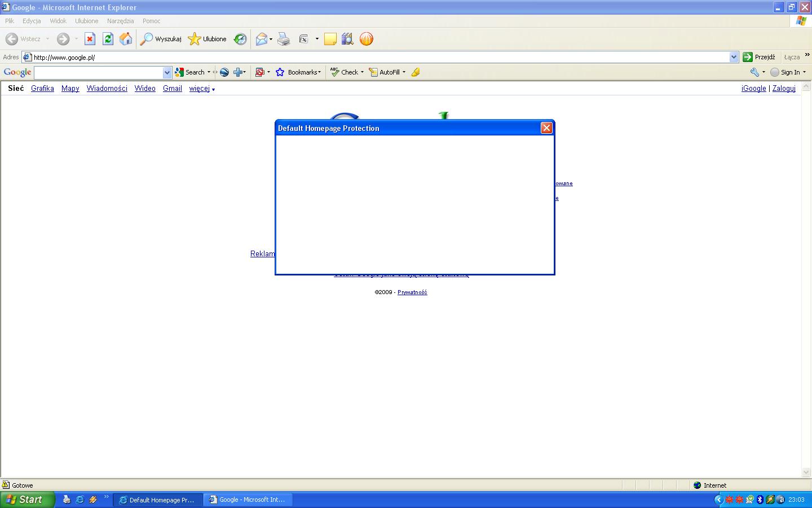Image resolution: width=812 pixels, height=508 pixels.
Task: Click the Przejdź go button
Action: pos(759,57)
